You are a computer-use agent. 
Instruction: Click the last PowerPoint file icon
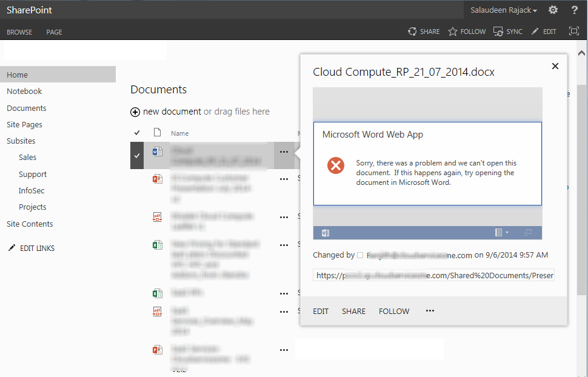coord(158,350)
